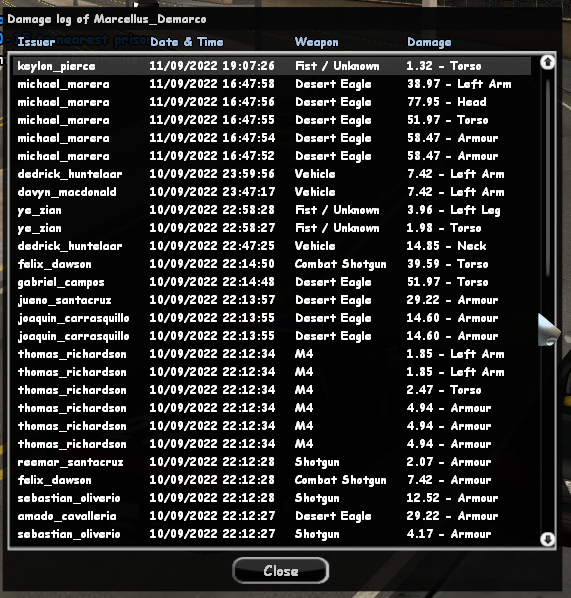This screenshot has width=571, height=598.
Task: Close the damage log dialog
Action: point(280,571)
